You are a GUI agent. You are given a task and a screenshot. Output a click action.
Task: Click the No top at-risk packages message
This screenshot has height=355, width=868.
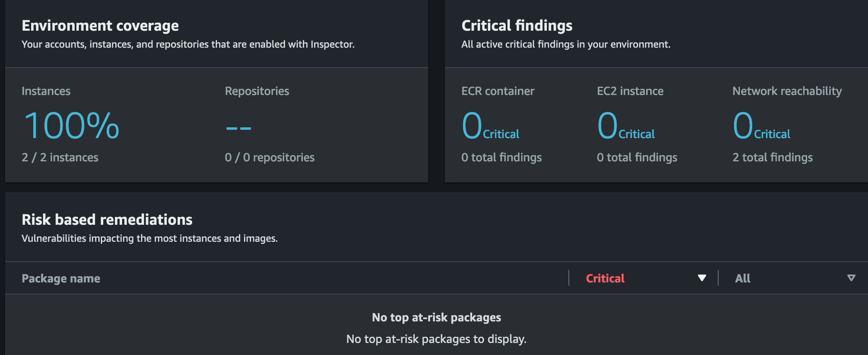tap(436, 318)
